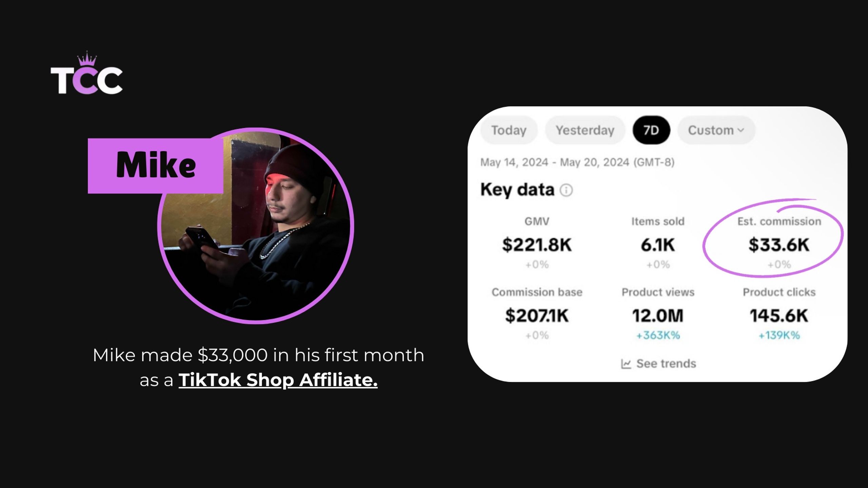Click the +363K% product views change
The image size is (868, 488).
coord(658,335)
